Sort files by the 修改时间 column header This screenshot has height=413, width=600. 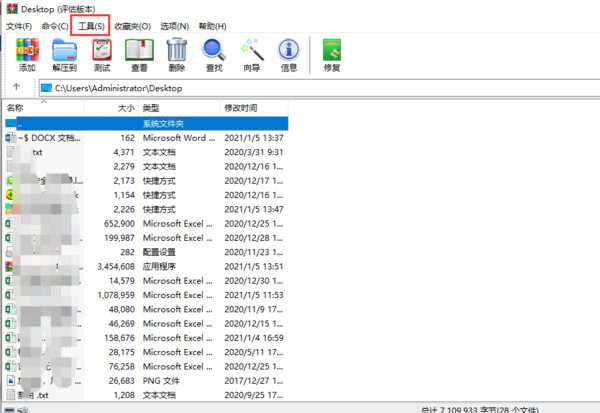tap(241, 107)
